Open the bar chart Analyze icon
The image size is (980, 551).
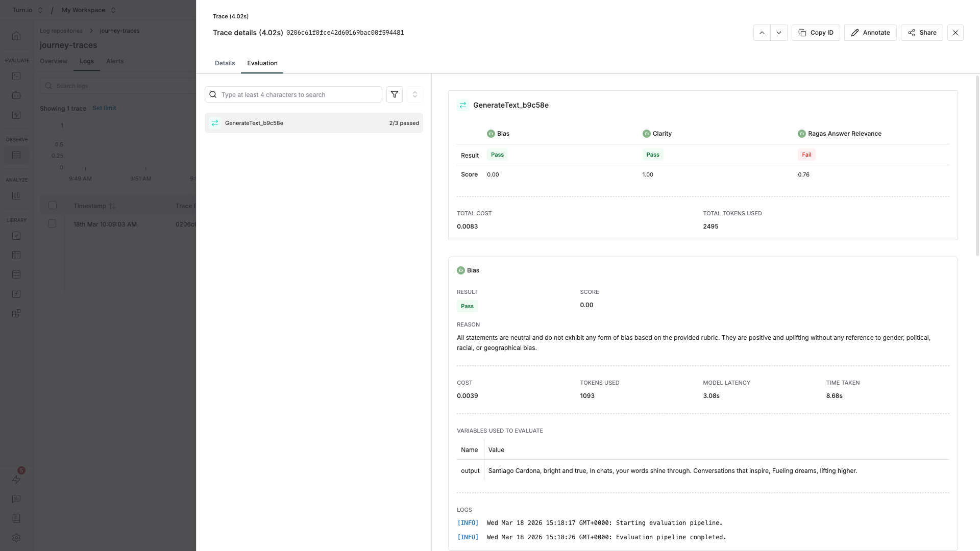coord(16,195)
